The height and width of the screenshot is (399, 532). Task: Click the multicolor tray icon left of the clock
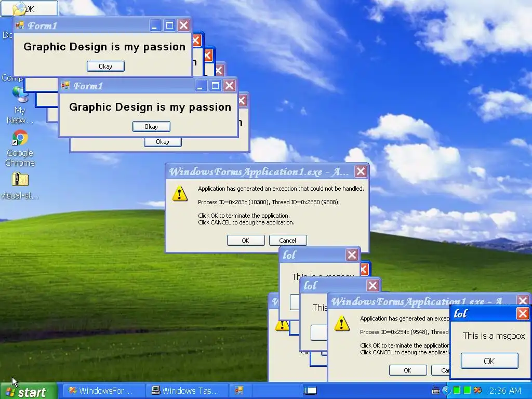(x=478, y=391)
